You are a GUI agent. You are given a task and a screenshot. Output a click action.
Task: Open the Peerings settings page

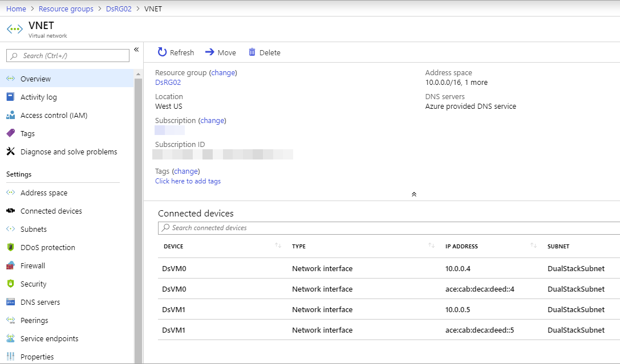coord(34,320)
